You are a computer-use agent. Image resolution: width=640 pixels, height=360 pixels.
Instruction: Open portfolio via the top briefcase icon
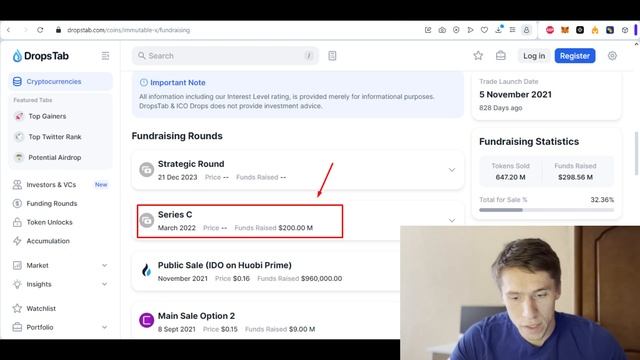(500, 56)
